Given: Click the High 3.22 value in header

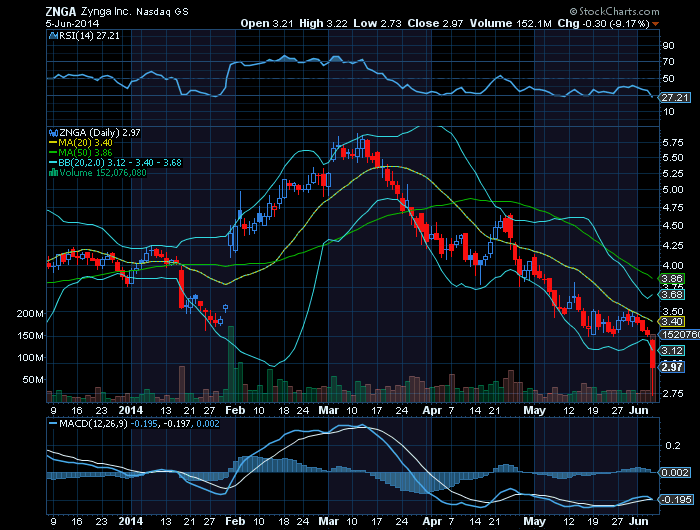Looking at the screenshot, I should (x=323, y=24).
